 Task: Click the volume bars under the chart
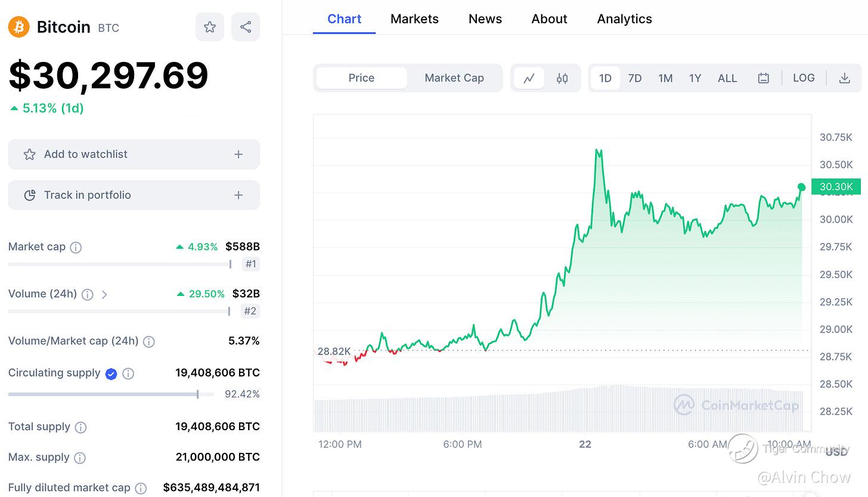click(559, 409)
